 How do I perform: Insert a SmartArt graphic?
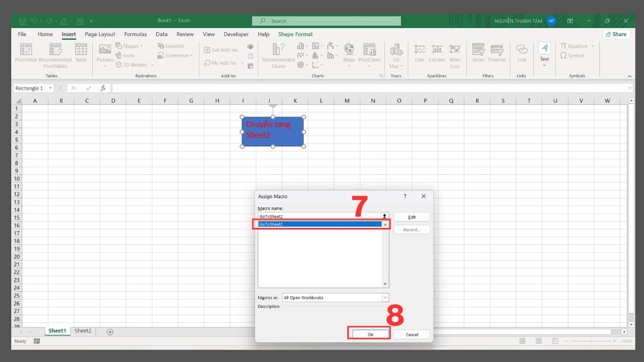[x=172, y=46]
